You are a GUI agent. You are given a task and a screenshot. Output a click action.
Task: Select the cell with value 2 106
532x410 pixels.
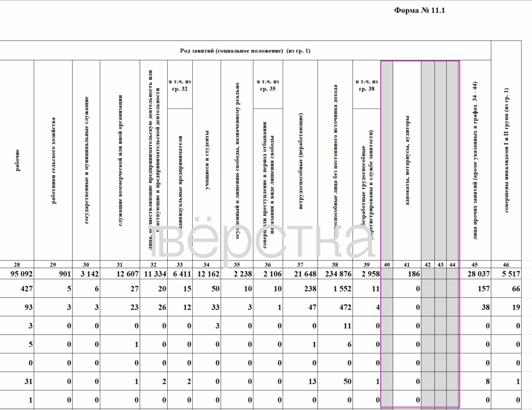(268, 274)
